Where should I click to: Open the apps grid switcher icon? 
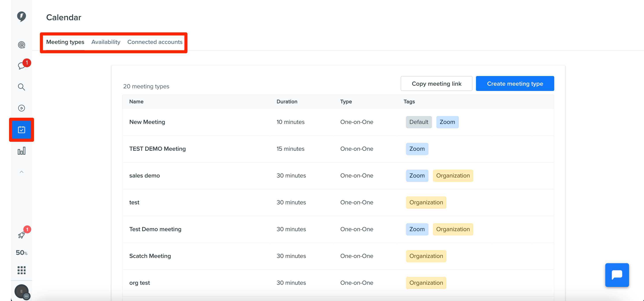point(22,270)
